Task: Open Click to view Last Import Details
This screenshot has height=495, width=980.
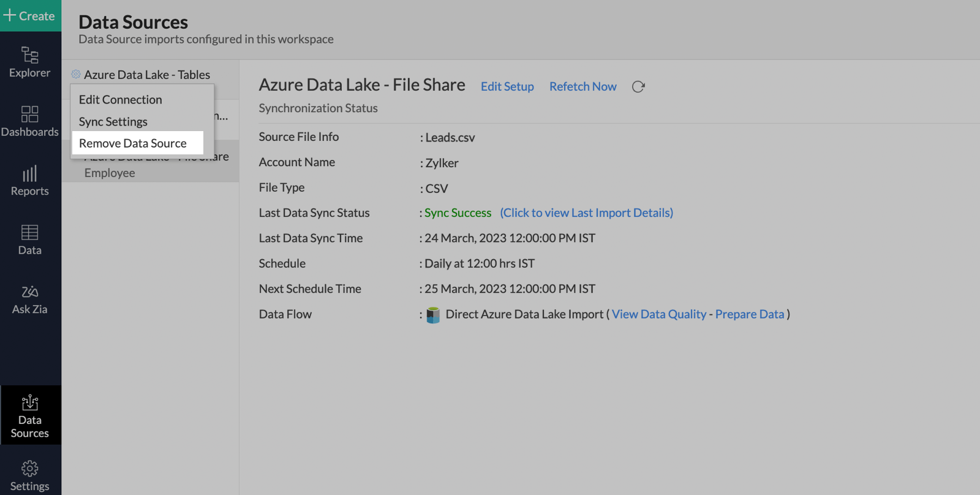Action: tap(586, 213)
